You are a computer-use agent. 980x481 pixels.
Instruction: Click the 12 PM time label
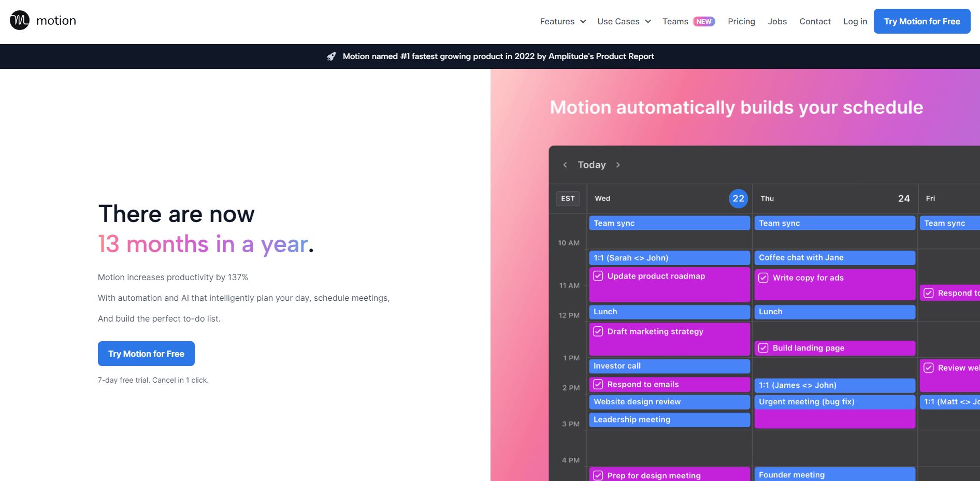point(569,315)
